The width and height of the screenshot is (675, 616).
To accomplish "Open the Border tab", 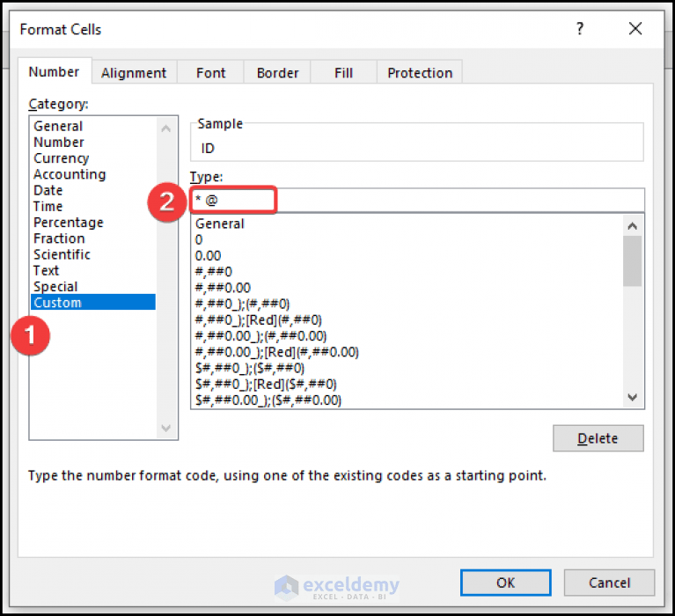I will tap(277, 72).
